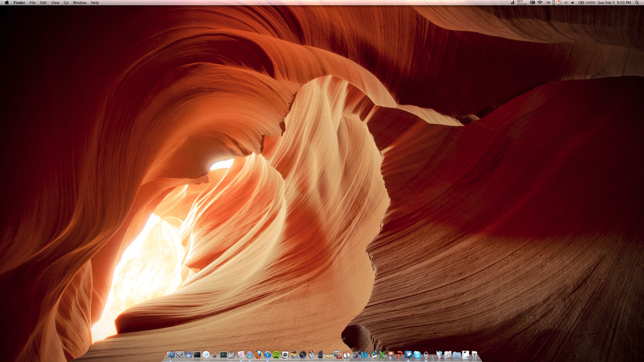Open the Bluetooth status menu

pos(566,3)
